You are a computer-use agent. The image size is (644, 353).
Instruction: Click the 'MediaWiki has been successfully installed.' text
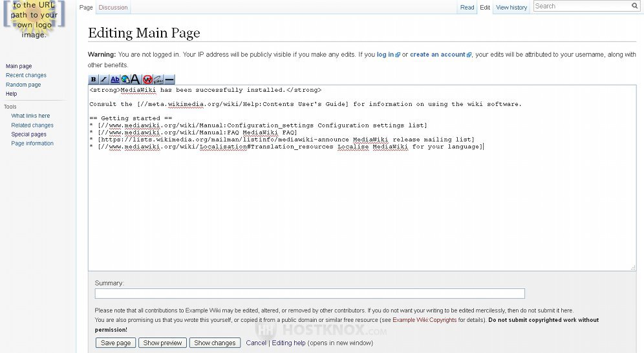(x=203, y=90)
